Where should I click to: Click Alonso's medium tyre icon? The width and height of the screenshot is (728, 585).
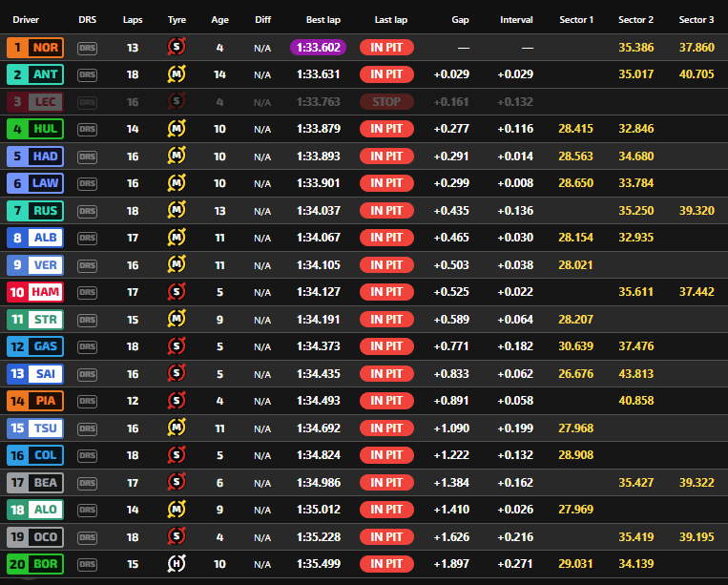pos(177,510)
